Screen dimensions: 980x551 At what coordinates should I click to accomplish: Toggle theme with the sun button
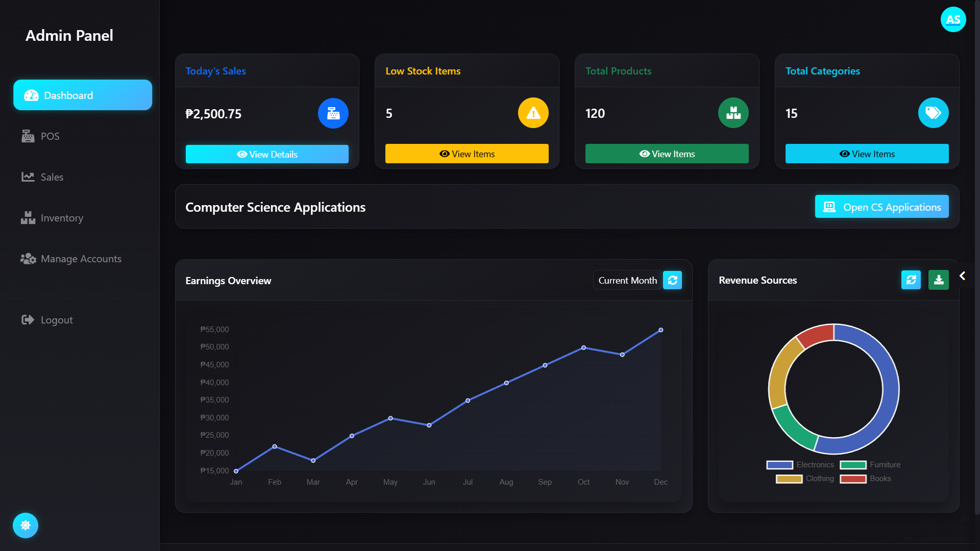point(26,525)
